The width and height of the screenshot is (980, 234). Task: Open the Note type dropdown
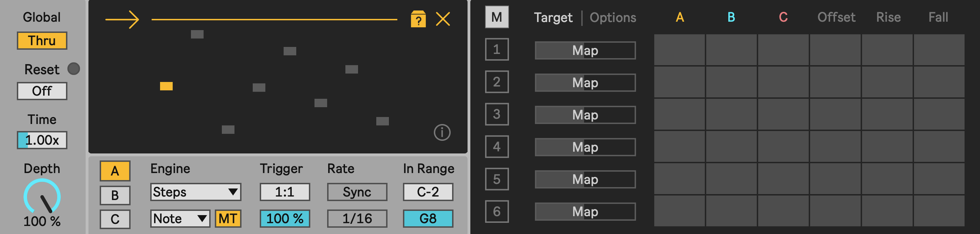[x=180, y=218]
